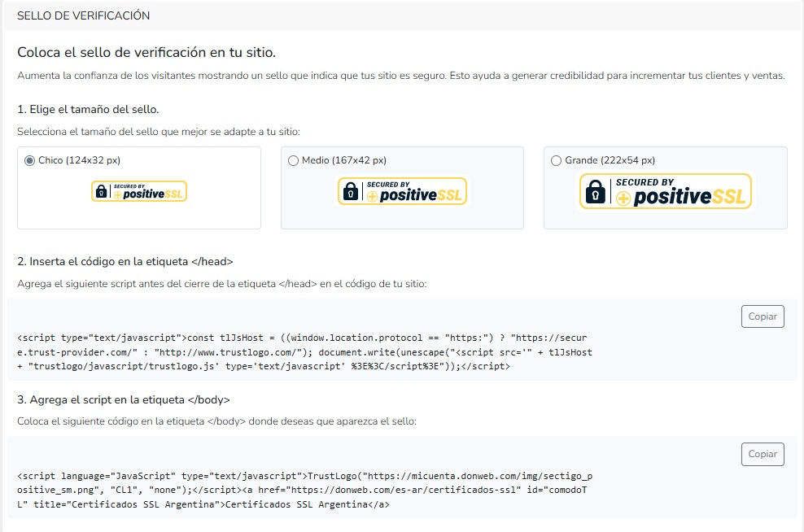Copy the head script code

tap(762, 316)
